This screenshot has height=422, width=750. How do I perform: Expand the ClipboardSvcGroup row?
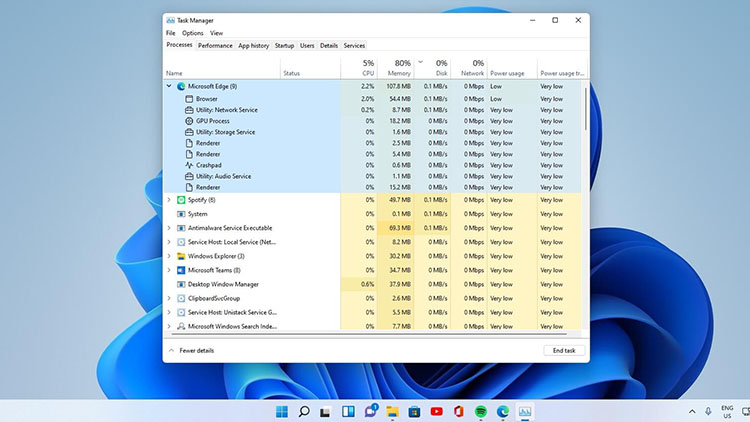(x=169, y=298)
